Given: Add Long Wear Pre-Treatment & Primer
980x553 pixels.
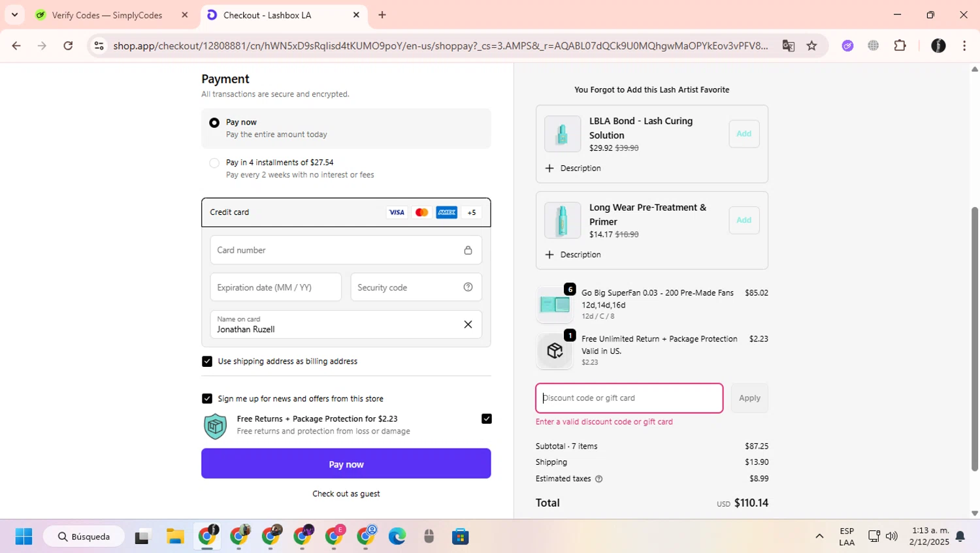Looking at the screenshot, I should pyautogui.click(x=744, y=220).
